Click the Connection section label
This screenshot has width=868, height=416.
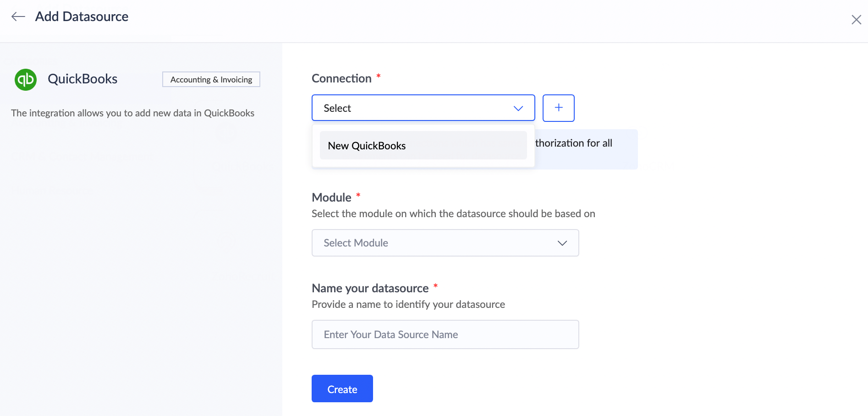point(341,78)
